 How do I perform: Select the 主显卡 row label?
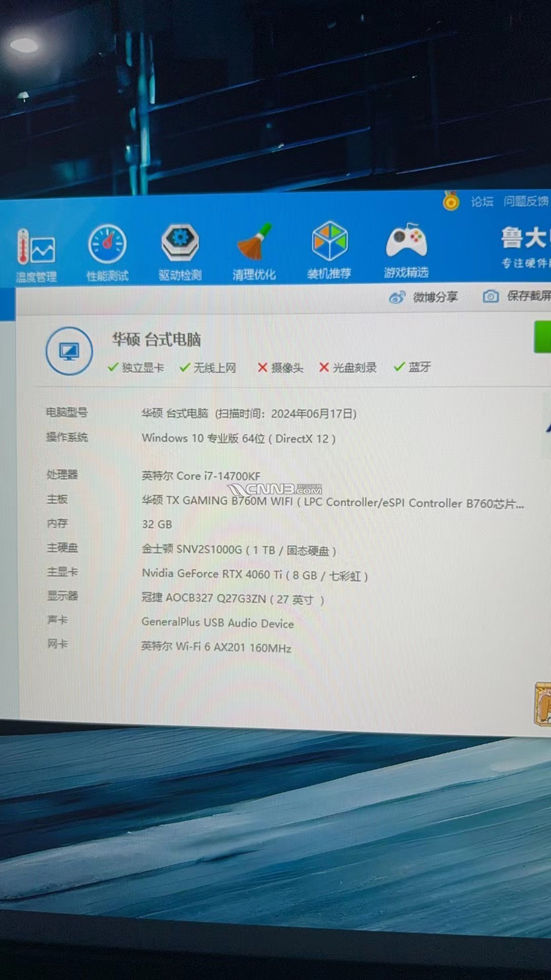click(x=63, y=572)
